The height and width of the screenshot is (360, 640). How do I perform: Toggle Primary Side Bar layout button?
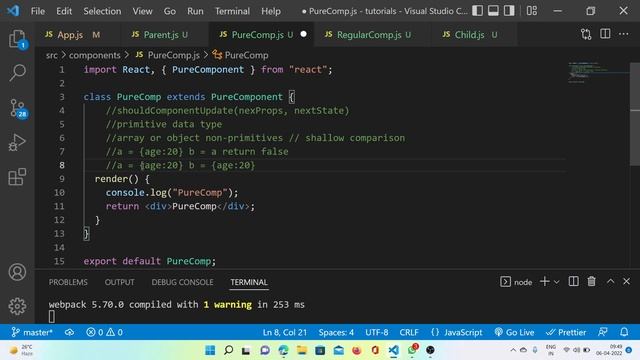[477, 11]
